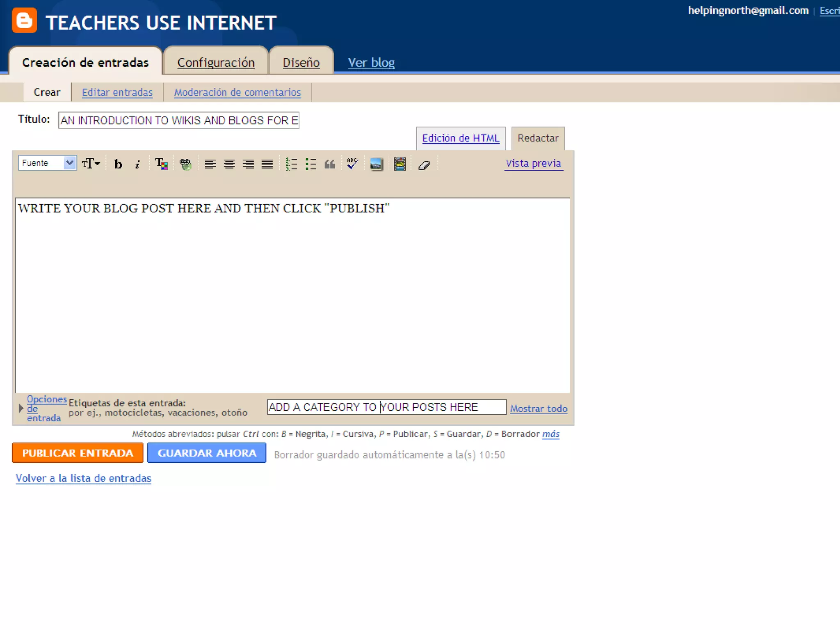Click the PUBLICAR ENTRADA button
840x630 pixels.
tap(78, 453)
